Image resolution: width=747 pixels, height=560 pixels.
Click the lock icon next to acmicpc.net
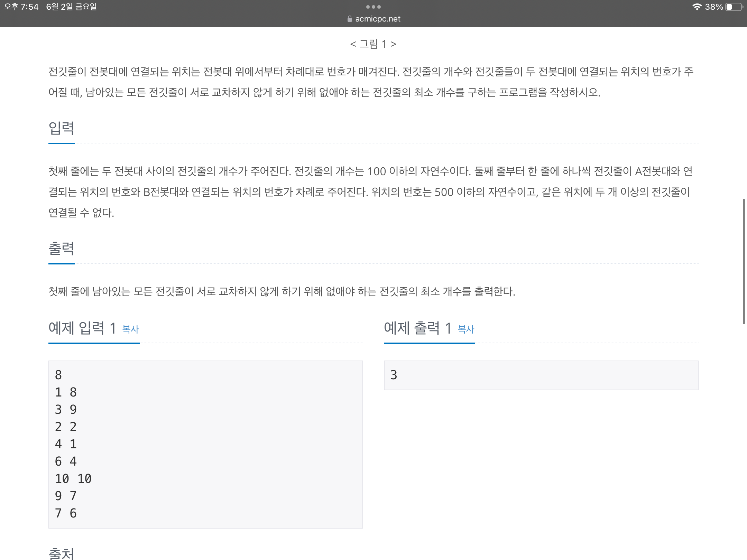pos(349,19)
